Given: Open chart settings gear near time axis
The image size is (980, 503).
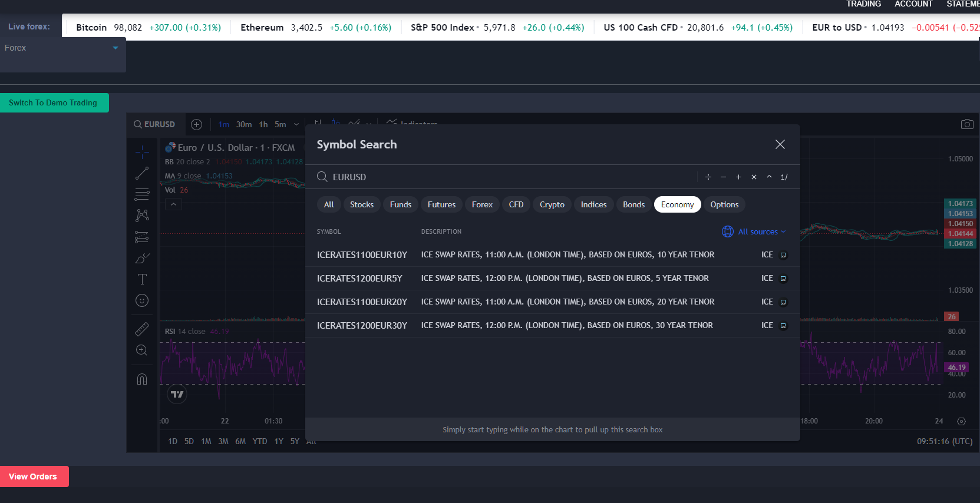Looking at the screenshot, I should pyautogui.click(x=962, y=421).
